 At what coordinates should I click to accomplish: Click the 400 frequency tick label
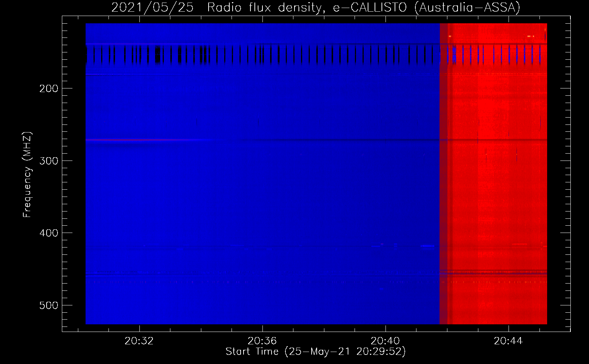(48, 233)
